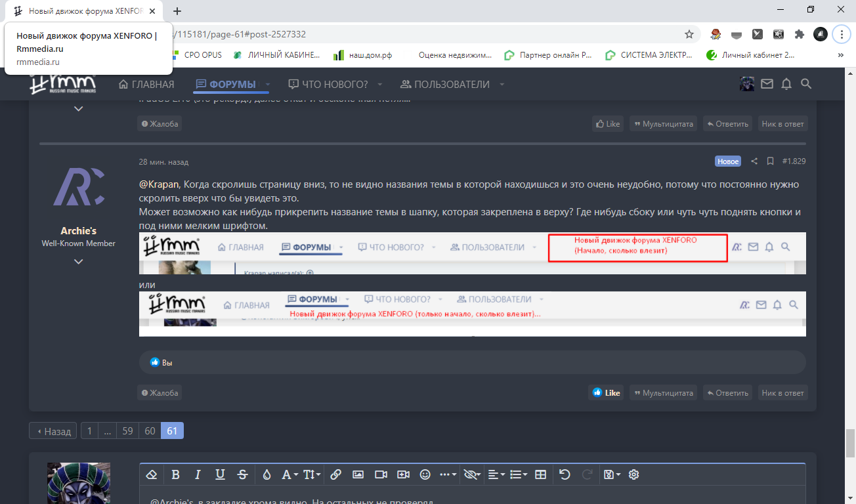Insert a table in the editor
The image size is (856, 504).
point(540,474)
